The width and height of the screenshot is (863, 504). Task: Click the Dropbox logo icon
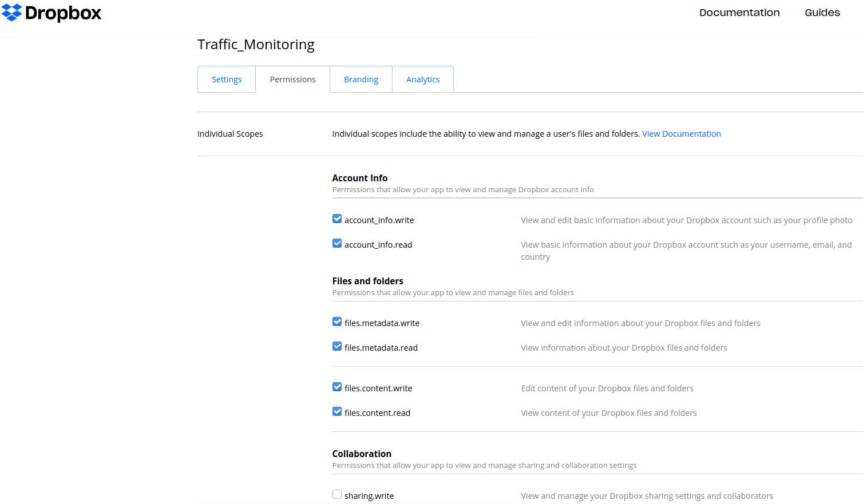pyautogui.click(x=11, y=13)
